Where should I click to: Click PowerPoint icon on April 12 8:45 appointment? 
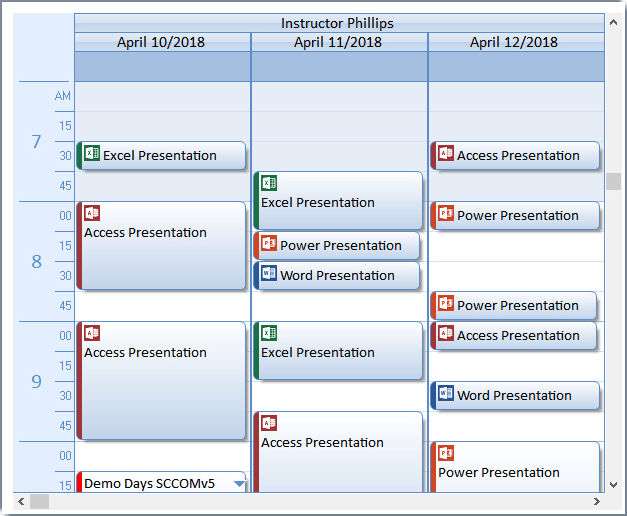pos(446,304)
